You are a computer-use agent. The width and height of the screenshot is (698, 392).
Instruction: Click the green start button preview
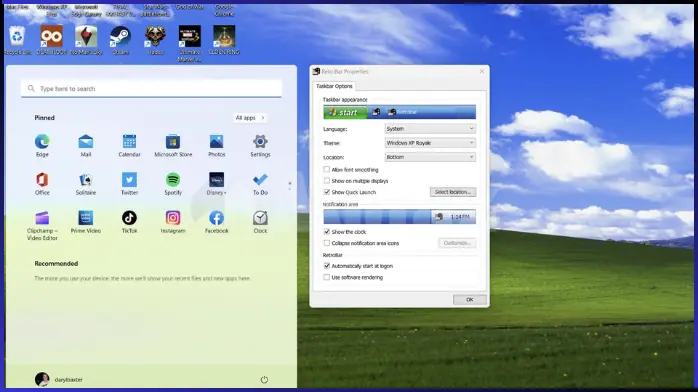345,112
